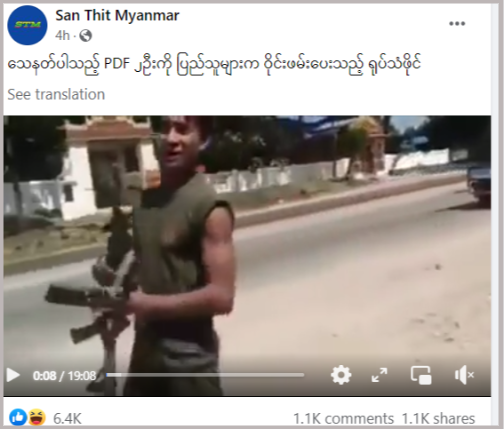Click See translation link
Viewport: 504px width, 429px height.
pos(56,94)
